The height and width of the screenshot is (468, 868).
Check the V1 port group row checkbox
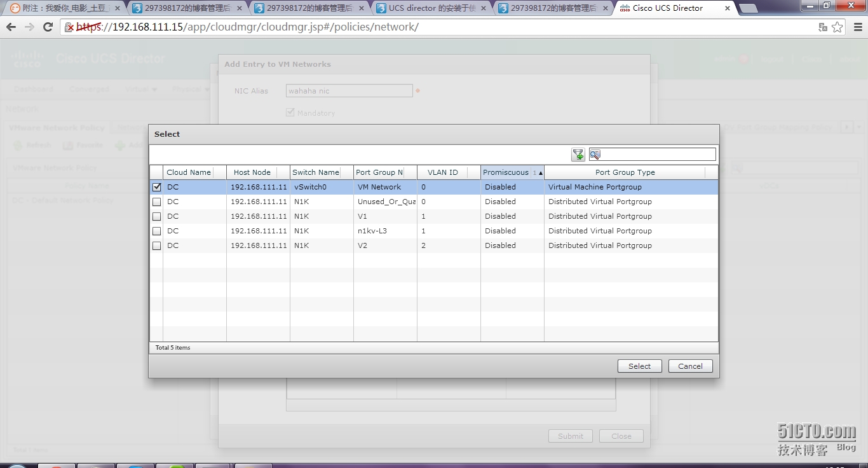click(x=156, y=216)
